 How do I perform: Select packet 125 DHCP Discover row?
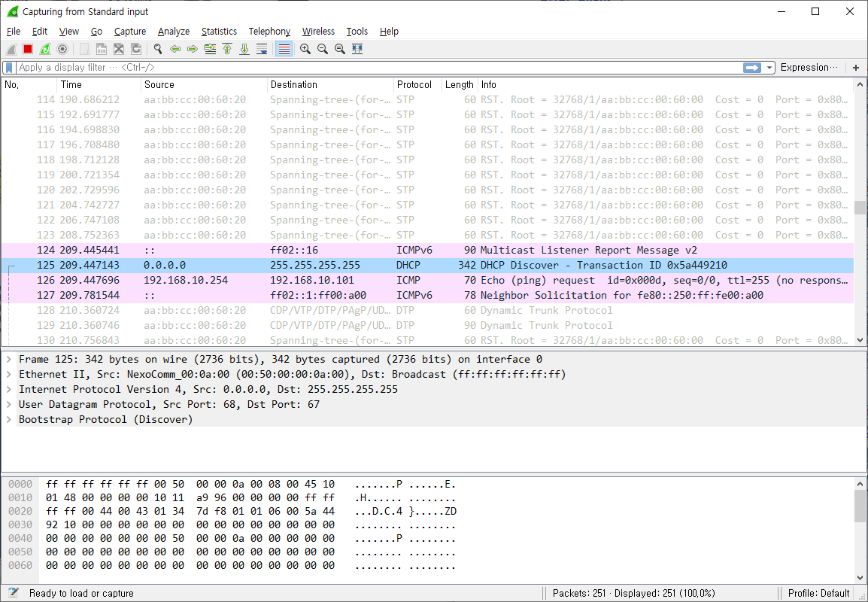click(x=427, y=266)
